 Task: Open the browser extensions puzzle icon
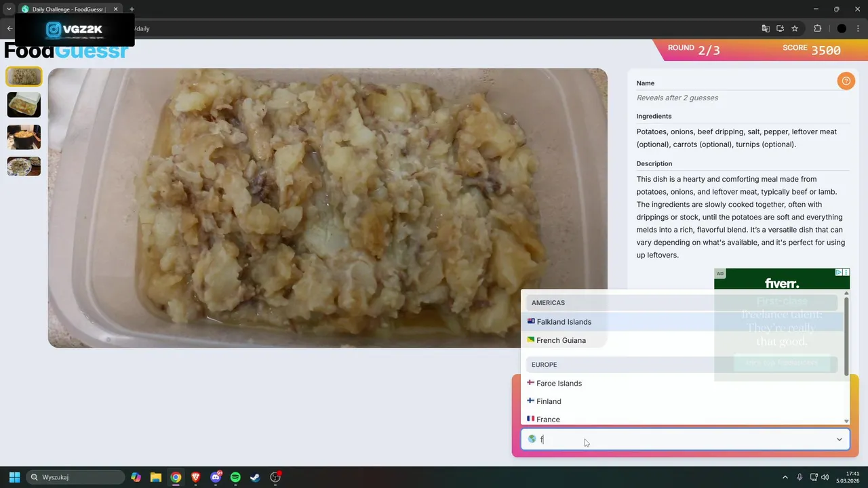[x=817, y=28]
